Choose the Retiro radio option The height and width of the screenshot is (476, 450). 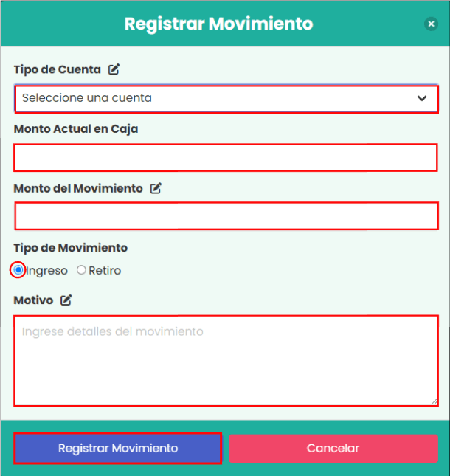pyautogui.click(x=81, y=270)
